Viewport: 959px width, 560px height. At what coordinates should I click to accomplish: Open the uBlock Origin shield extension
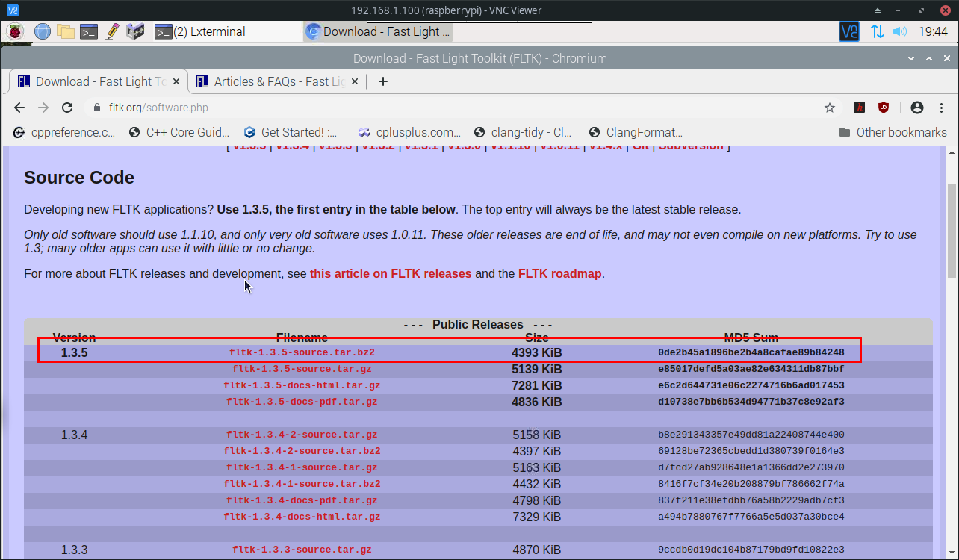(884, 108)
